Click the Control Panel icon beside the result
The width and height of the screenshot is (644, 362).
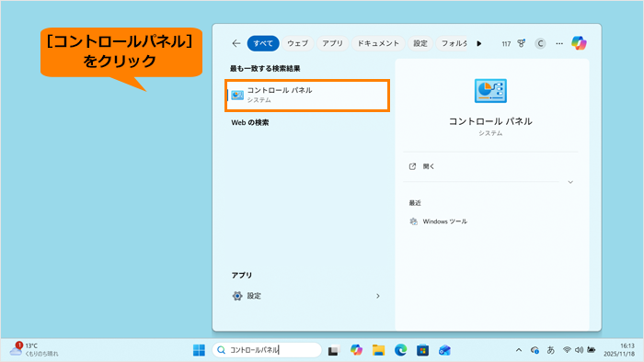click(237, 96)
